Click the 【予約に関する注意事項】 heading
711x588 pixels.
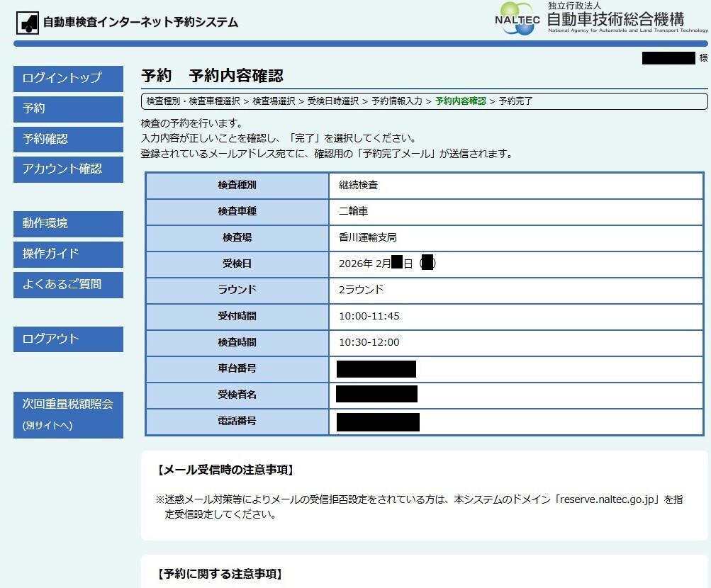tap(220, 574)
